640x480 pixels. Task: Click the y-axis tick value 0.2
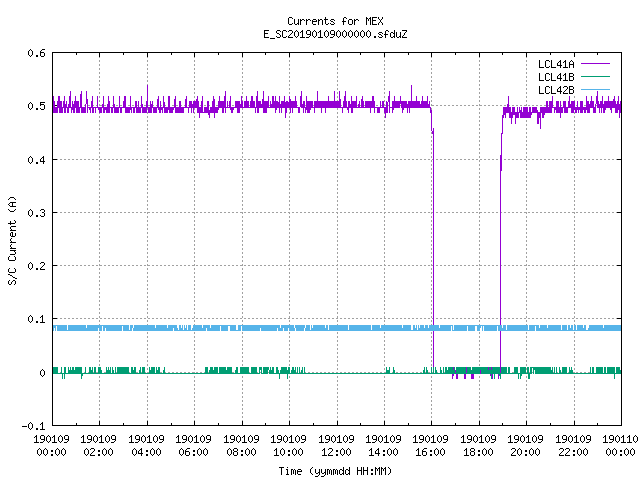[36, 266]
